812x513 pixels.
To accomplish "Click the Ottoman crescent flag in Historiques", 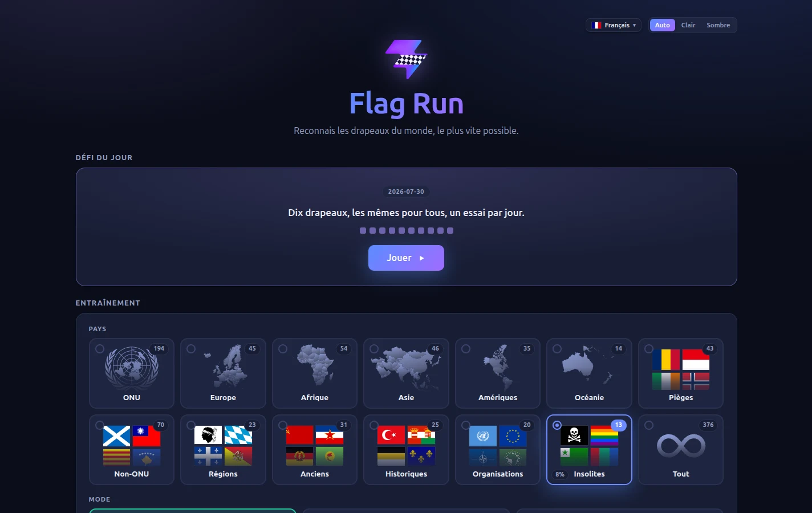I will tap(391, 436).
